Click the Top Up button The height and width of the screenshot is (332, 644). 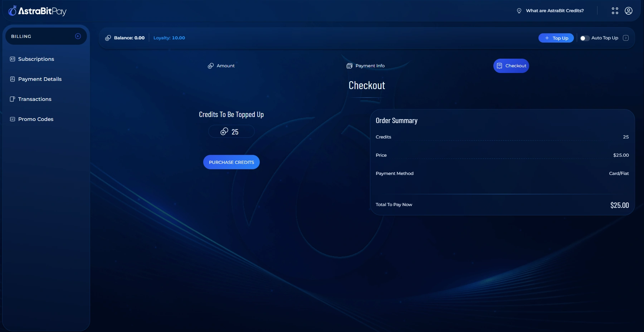point(556,38)
